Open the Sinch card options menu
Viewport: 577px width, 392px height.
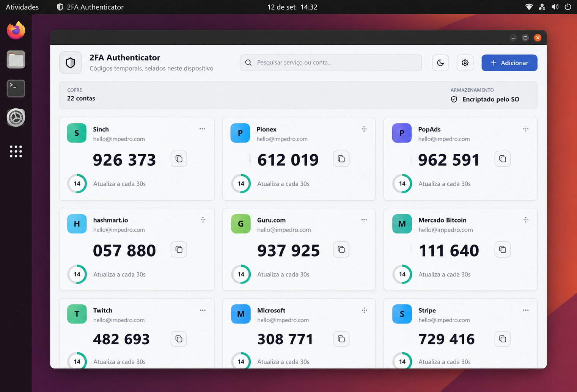(202, 129)
